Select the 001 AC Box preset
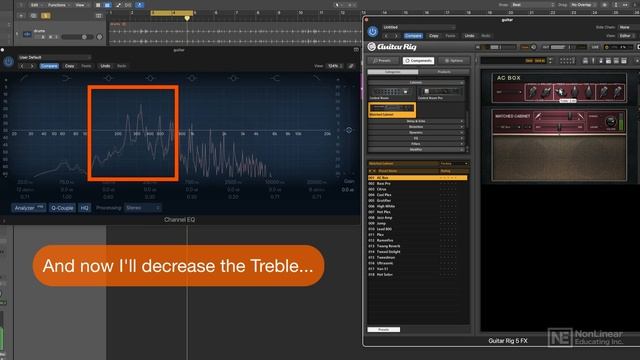Viewport: 640px width, 360px height. click(418, 178)
